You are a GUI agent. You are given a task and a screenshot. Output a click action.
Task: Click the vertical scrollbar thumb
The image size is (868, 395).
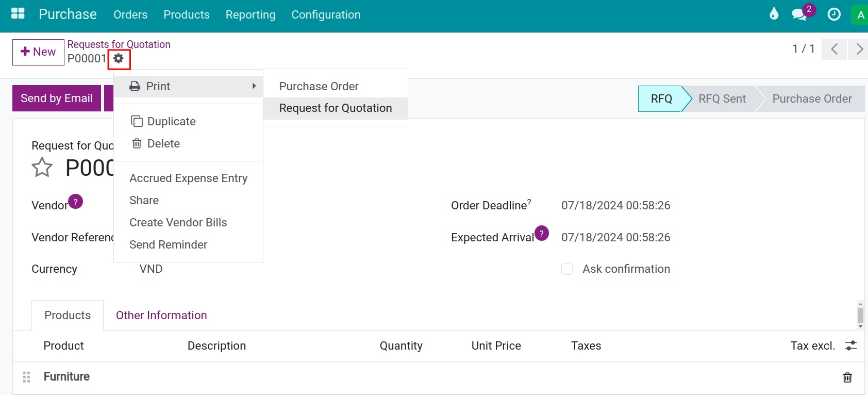click(x=860, y=315)
